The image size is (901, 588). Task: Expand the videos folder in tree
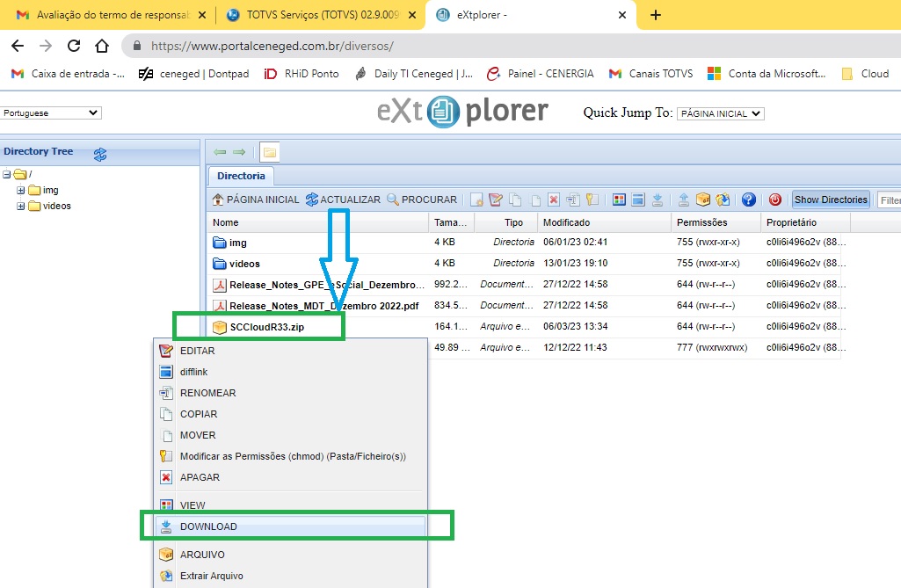tap(21, 206)
